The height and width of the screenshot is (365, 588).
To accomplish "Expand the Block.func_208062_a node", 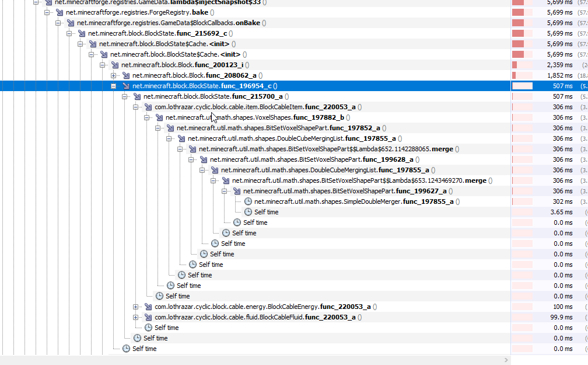I will (115, 75).
